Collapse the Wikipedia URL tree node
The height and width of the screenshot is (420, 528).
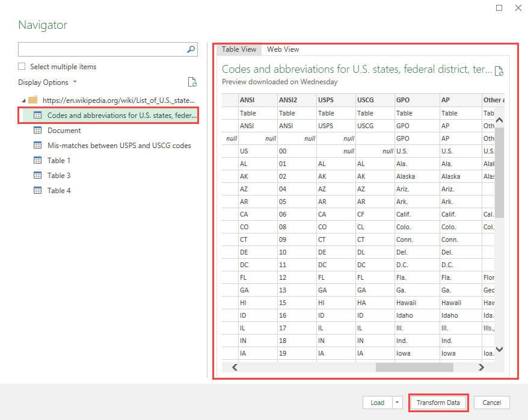click(x=23, y=100)
